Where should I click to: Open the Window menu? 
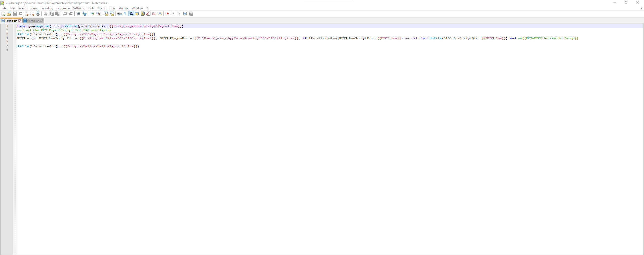pos(137,8)
